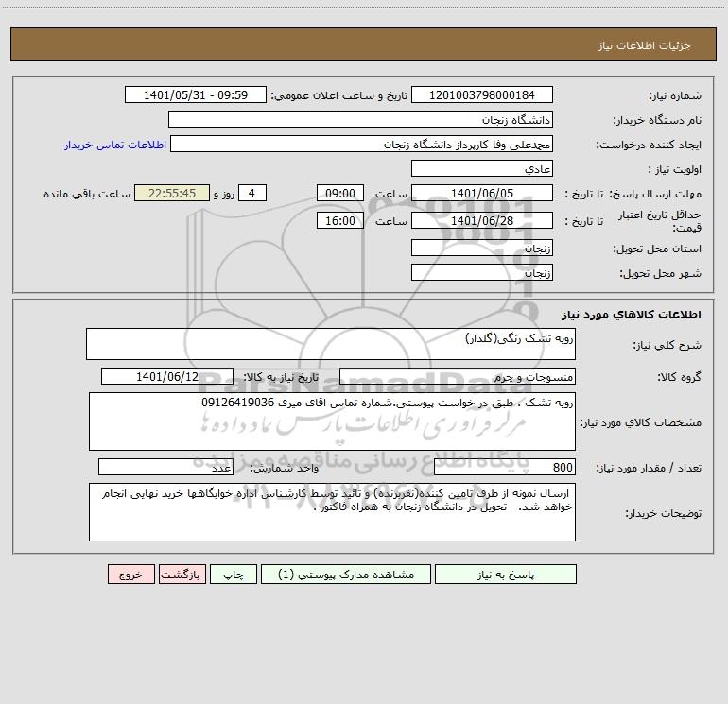Viewport: 728px width, 704px height.
Task: Click the چاپ print button
Action: click(x=234, y=574)
